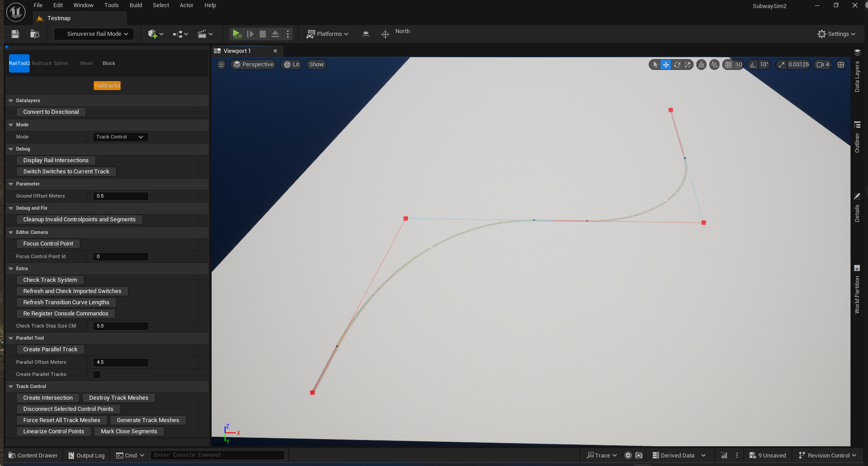Image resolution: width=868 pixels, height=466 pixels.
Task: Open the Track Control mode dropdown
Action: 120,137
